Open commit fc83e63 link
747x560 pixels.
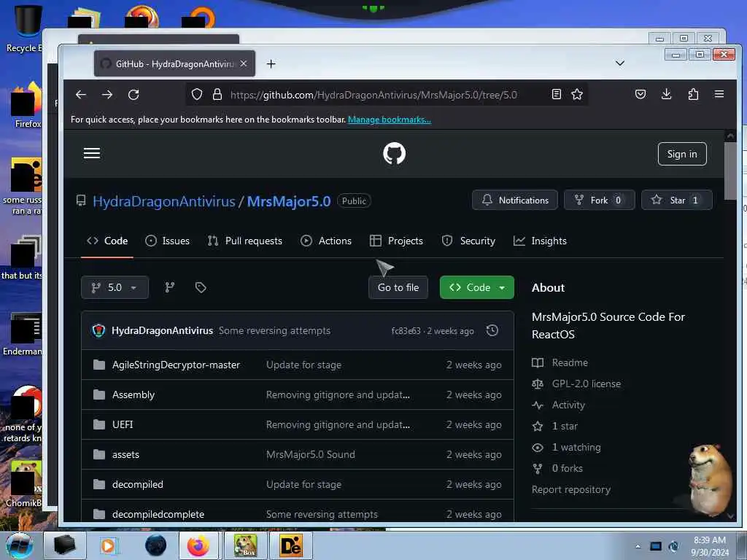(x=406, y=331)
